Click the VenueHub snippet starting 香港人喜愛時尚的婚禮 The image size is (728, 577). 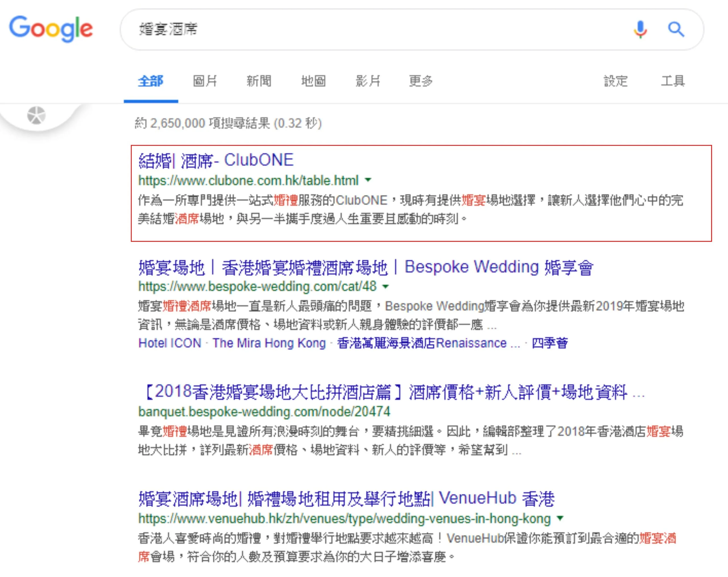407,547
